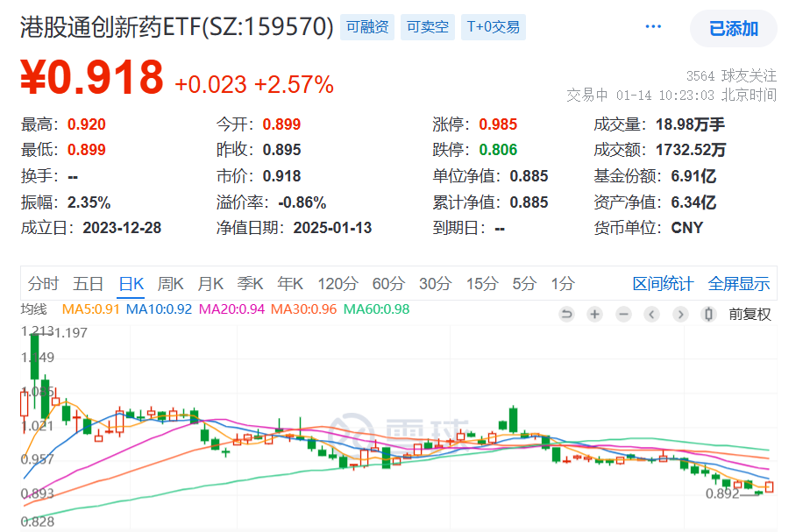Toggle the 可卖空 short-selling badge

[427, 27]
